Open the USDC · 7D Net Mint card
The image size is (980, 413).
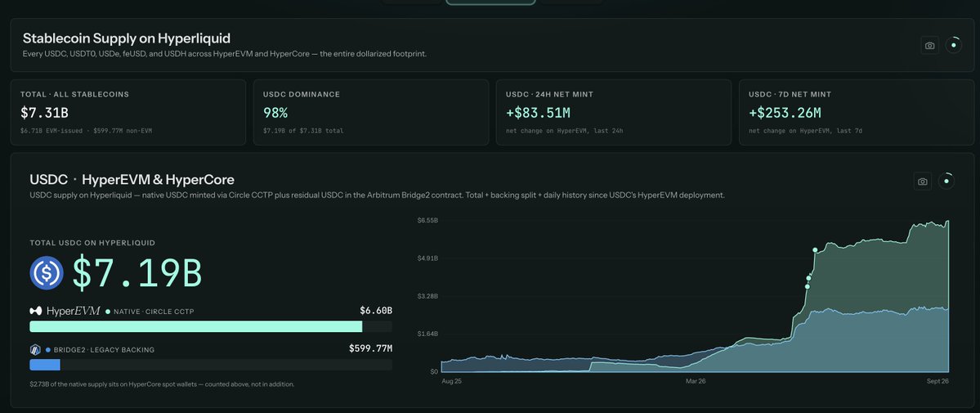pyautogui.click(x=857, y=112)
